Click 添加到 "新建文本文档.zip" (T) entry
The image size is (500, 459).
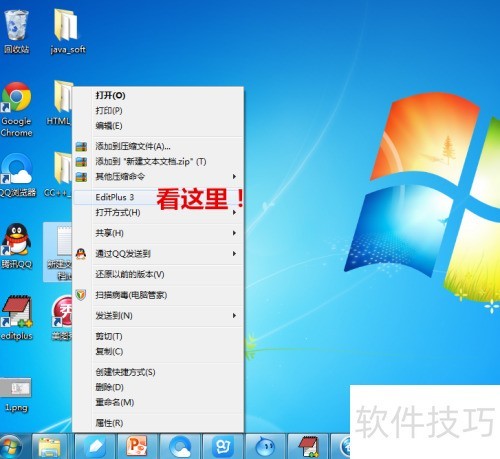coord(158,162)
